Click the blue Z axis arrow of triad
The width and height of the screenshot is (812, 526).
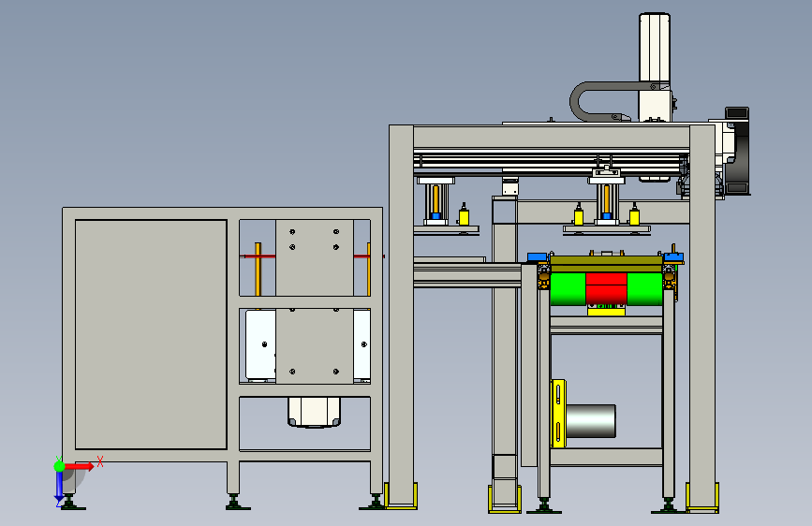(59, 487)
